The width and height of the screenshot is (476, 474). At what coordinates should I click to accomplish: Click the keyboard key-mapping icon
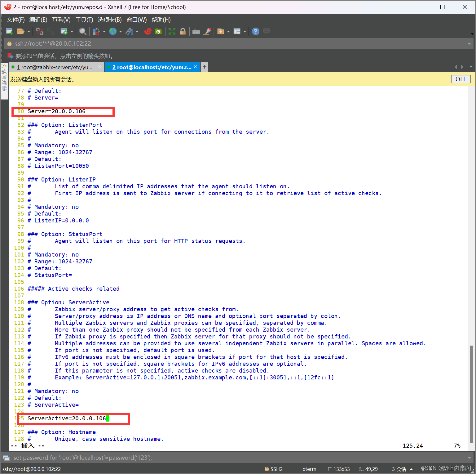[x=196, y=31]
